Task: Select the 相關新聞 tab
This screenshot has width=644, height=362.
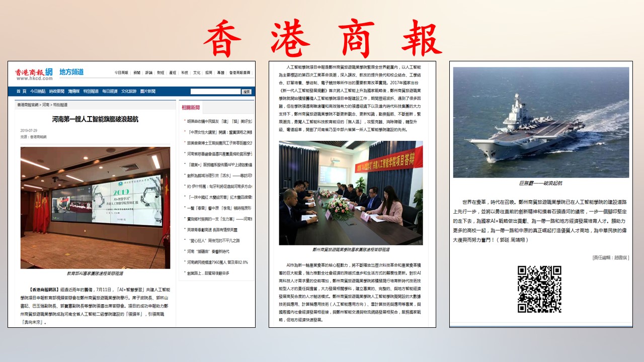Action: (x=191, y=108)
